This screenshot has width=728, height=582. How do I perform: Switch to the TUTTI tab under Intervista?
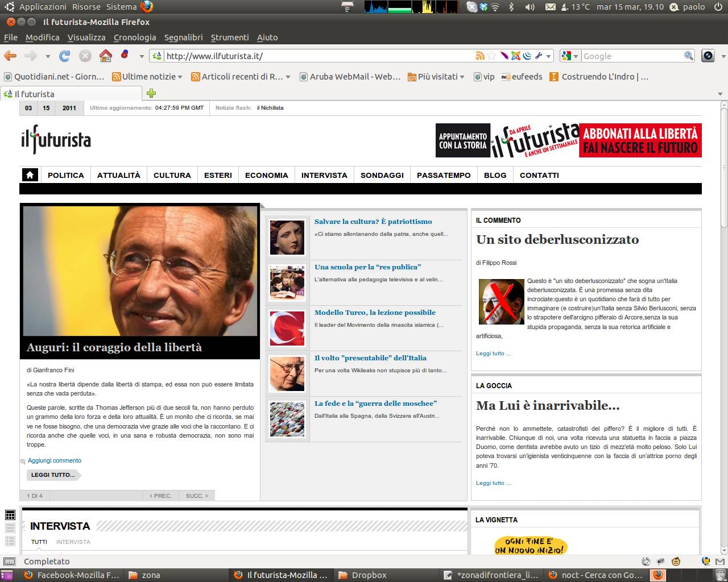pos(39,542)
